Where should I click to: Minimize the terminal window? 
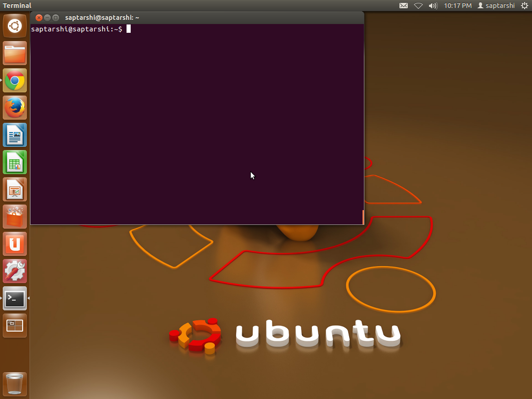[48, 18]
